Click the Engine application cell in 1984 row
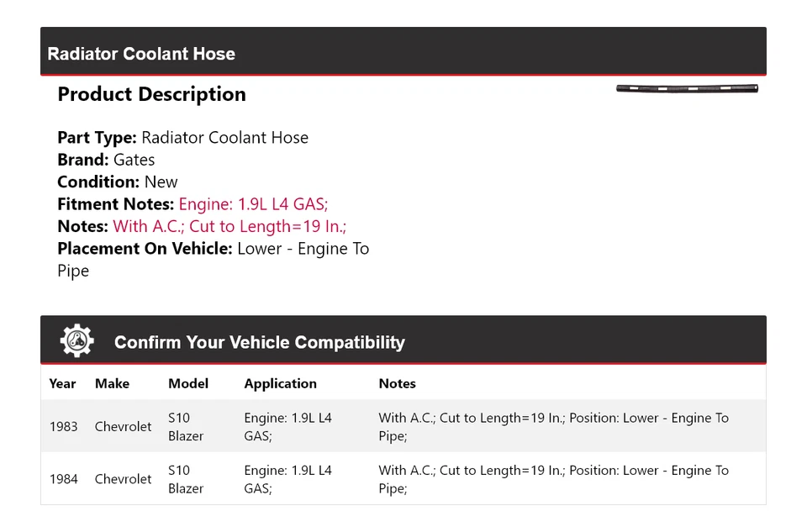The height and width of the screenshot is (532, 807). click(287, 479)
